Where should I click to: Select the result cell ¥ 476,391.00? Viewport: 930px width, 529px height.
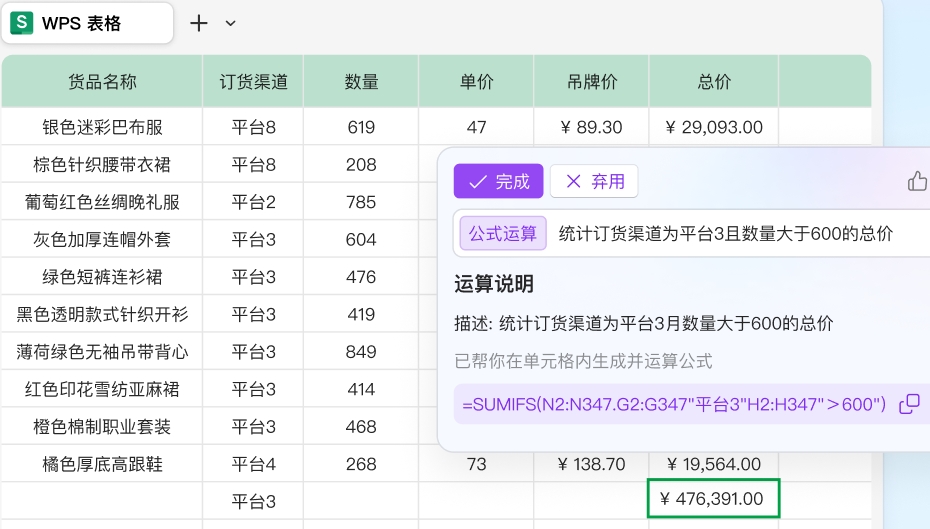tap(713, 499)
